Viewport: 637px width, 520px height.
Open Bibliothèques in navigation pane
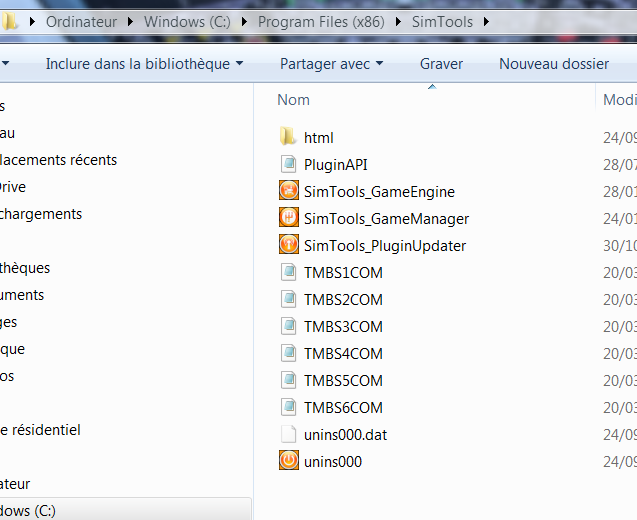click(x=25, y=268)
